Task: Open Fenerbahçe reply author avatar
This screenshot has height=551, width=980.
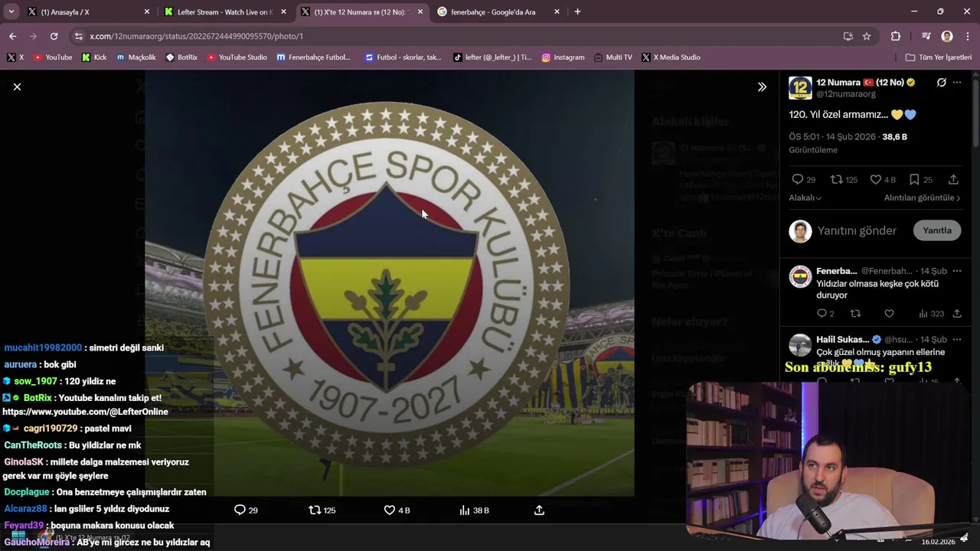Action: [x=800, y=276]
